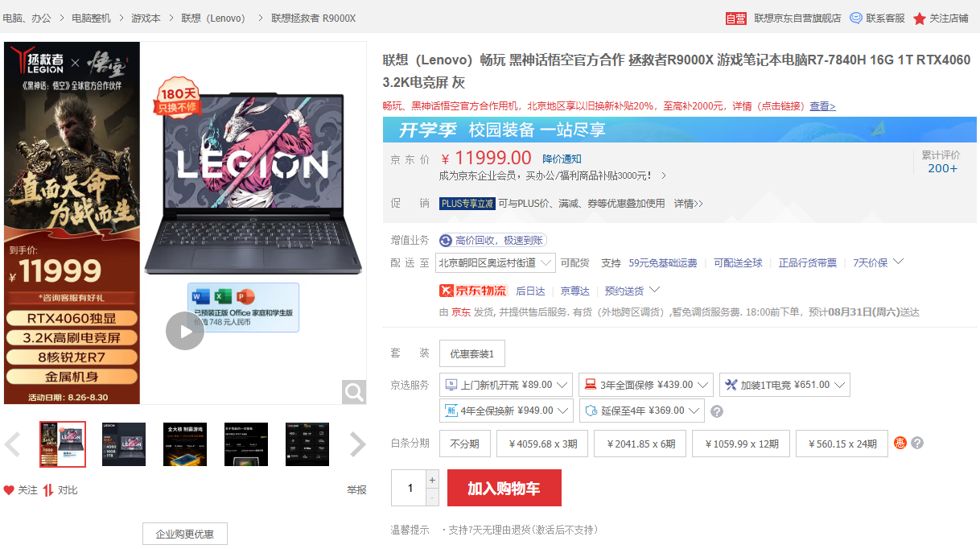Show previous thumbnails with left arrow

pos(12,444)
